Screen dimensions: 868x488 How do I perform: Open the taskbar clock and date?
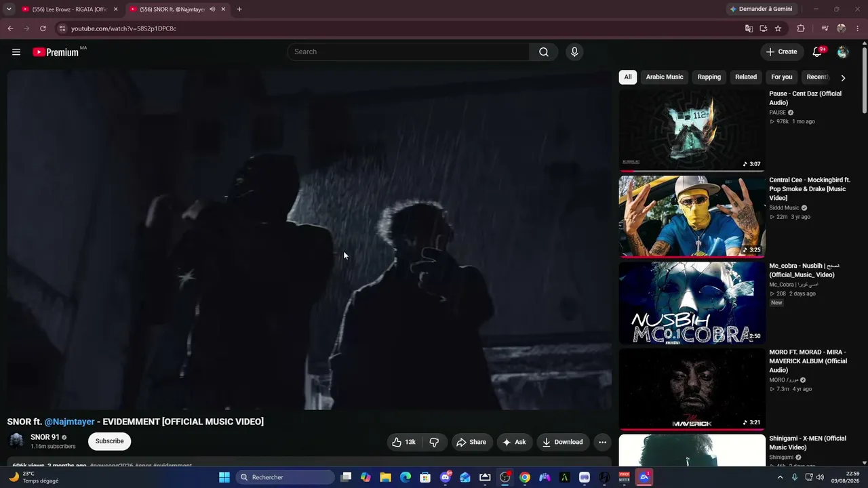coord(847,477)
